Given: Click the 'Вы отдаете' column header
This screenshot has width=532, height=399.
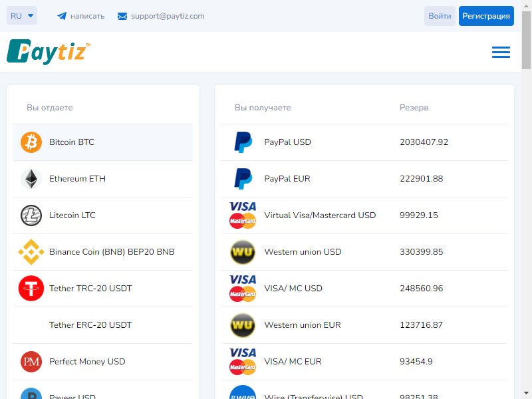Looking at the screenshot, I should coord(49,108).
